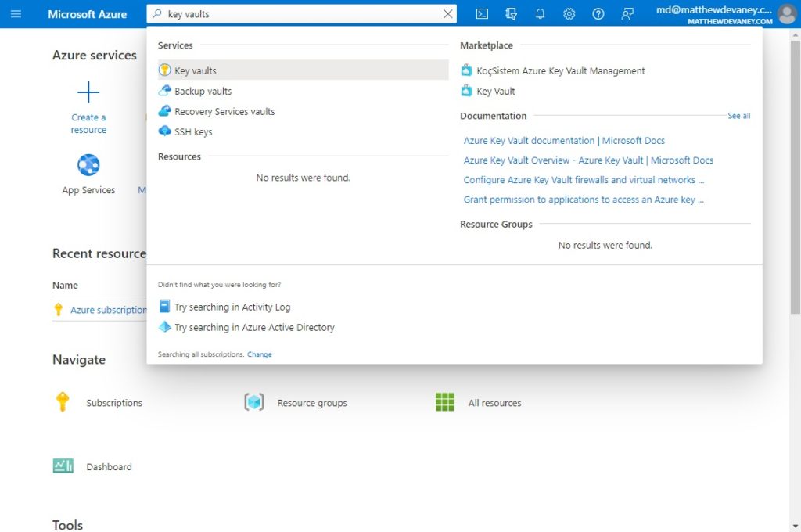Click Change subscriptions filter link

click(260, 354)
